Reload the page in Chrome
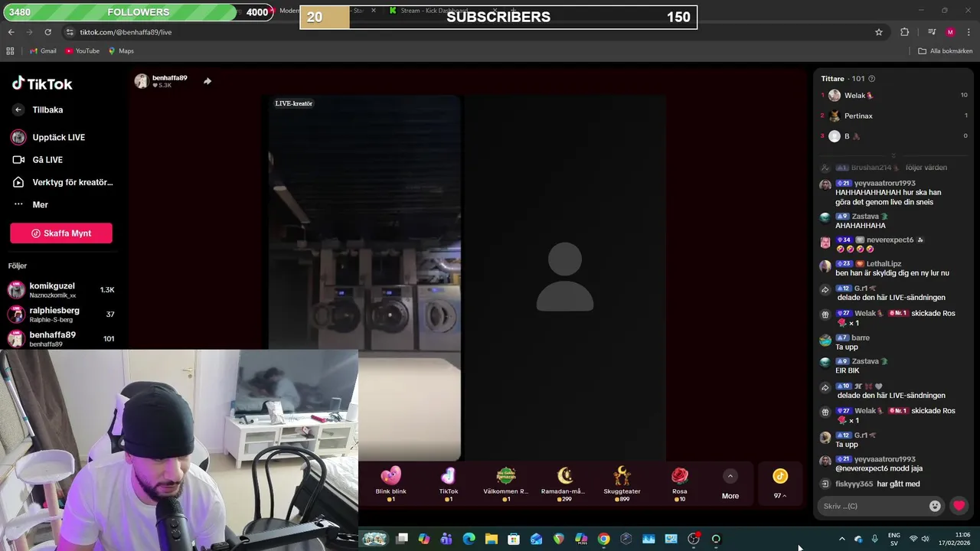This screenshot has height=551, width=980. [x=47, y=32]
